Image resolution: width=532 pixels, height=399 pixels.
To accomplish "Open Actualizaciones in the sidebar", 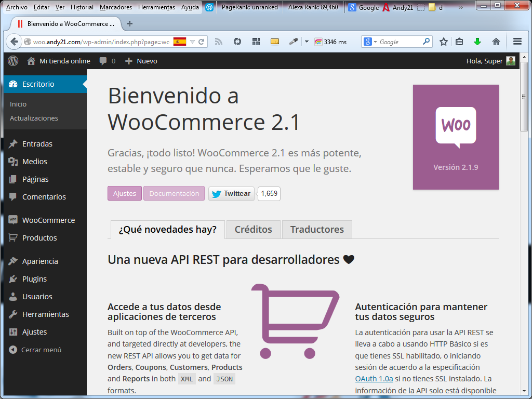I will click(x=34, y=118).
